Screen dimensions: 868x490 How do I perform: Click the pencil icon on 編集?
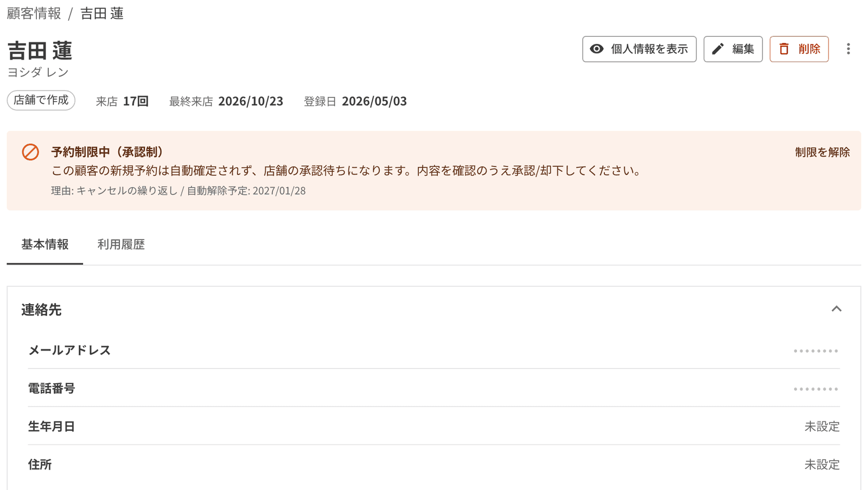(718, 49)
